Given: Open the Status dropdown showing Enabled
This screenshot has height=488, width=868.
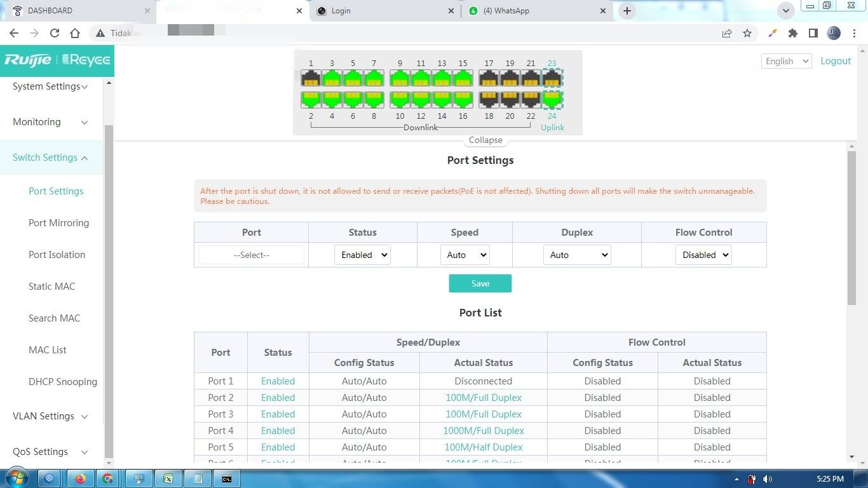Looking at the screenshot, I should [x=362, y=255].
